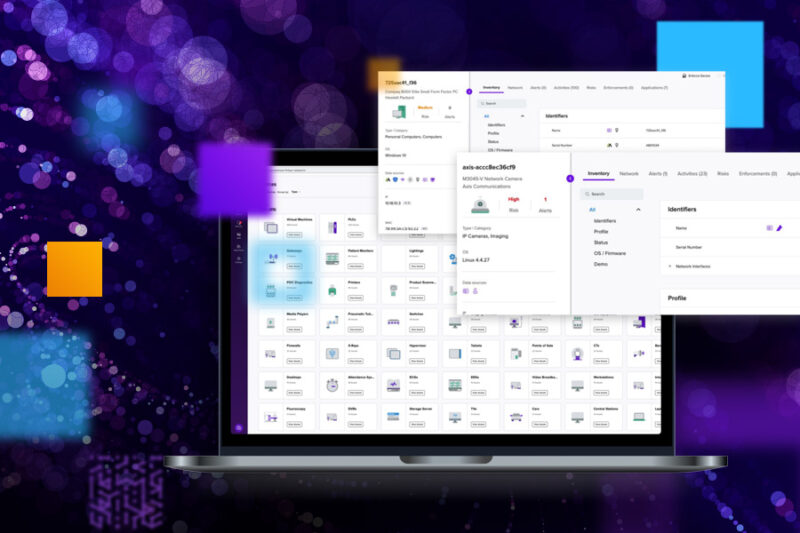The image size is (800, 533).
Task: Collapse the All section in camera inventory
Action: click(638, 209)
